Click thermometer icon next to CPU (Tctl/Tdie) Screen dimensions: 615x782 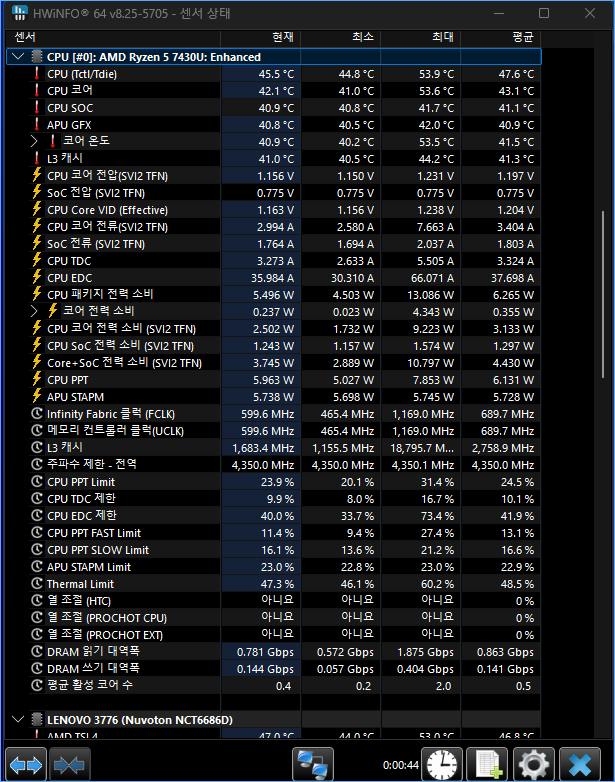pos(37,74)
